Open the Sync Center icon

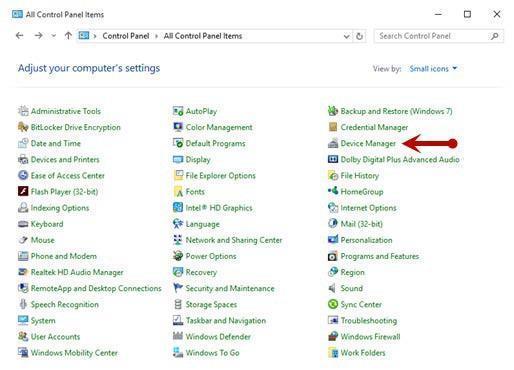click(333, 304)
